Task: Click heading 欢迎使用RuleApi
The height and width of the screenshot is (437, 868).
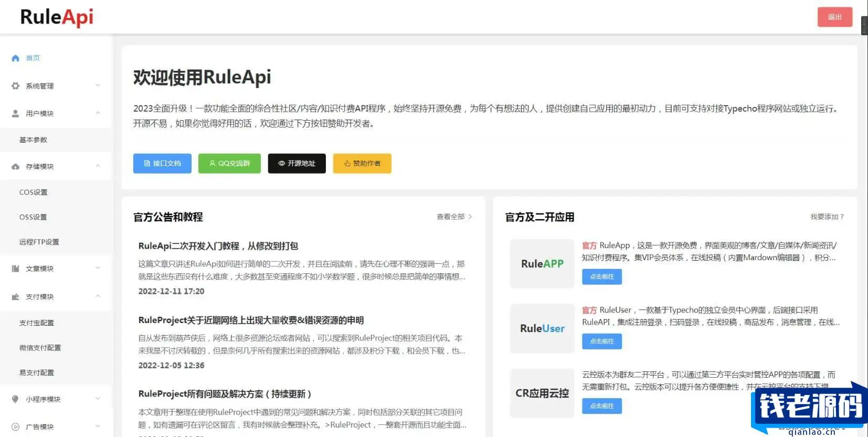Action: 202,77
